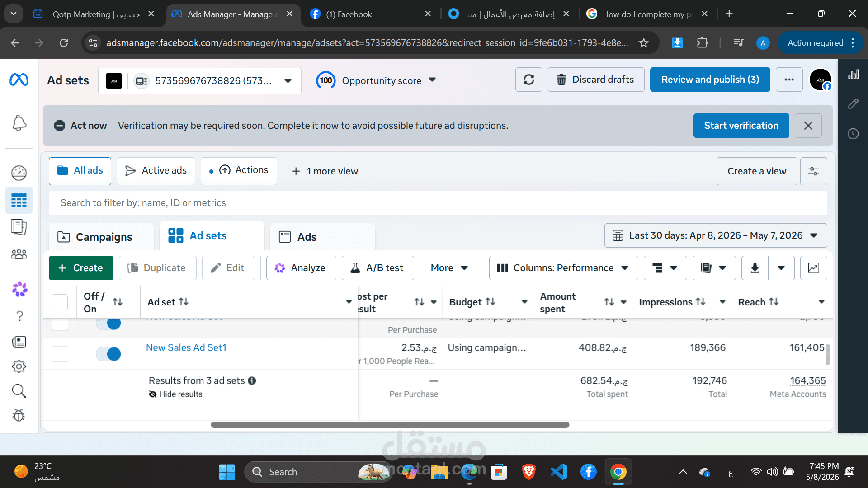Image resolution: width=868 pixels, height=488 pixels.
Task: Click the green Create button
Action: [81, 268]
